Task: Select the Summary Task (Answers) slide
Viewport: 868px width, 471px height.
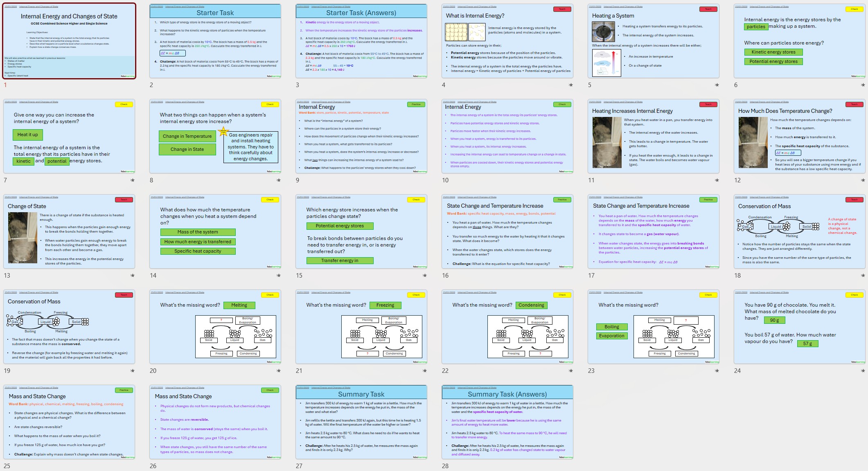Action: [507, 422]
